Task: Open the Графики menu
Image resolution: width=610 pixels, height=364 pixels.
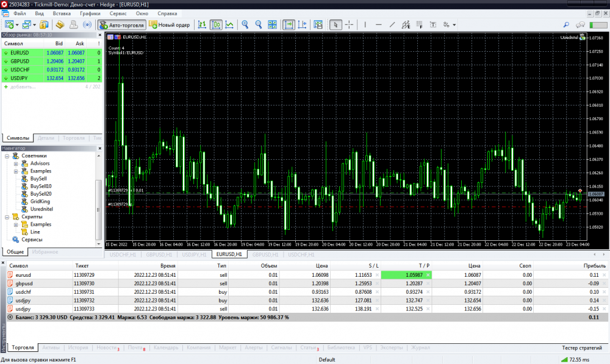Action: tap(90, 13)
